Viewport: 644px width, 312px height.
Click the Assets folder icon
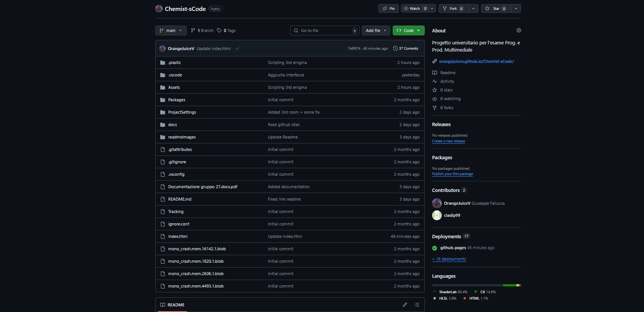(163, 87)
